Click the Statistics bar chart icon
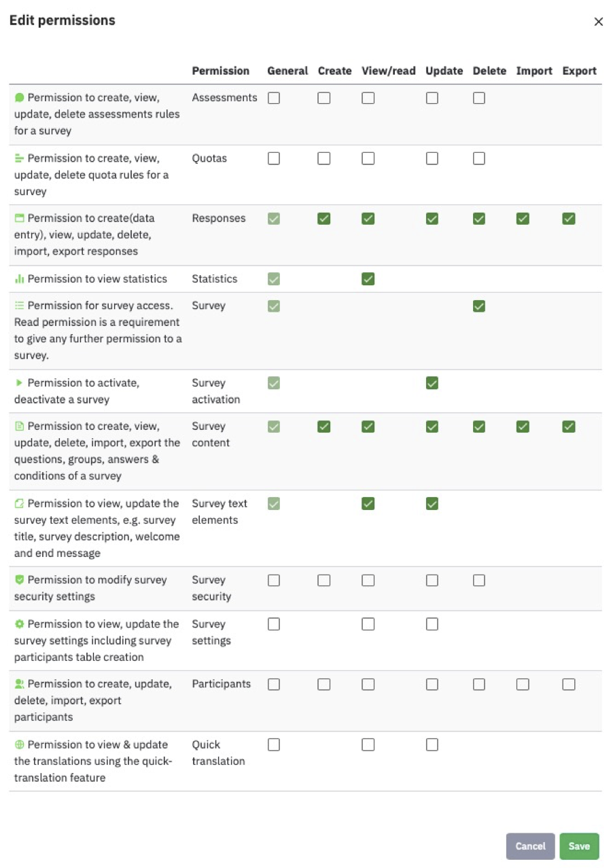The image size is (613, 868). pos(20,279)
